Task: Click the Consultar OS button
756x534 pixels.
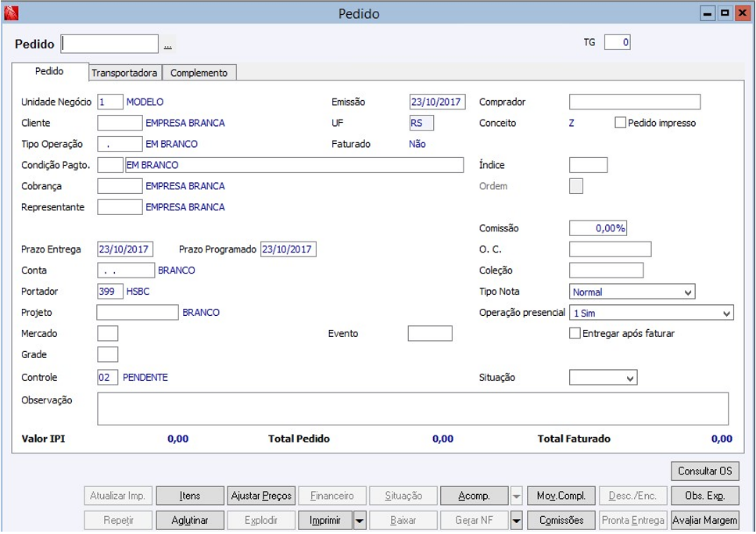Action: pyautogui.click(x=704, y=471)
